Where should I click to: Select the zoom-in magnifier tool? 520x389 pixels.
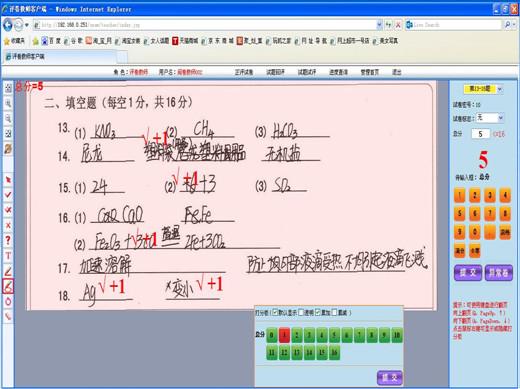pos(8,103)
